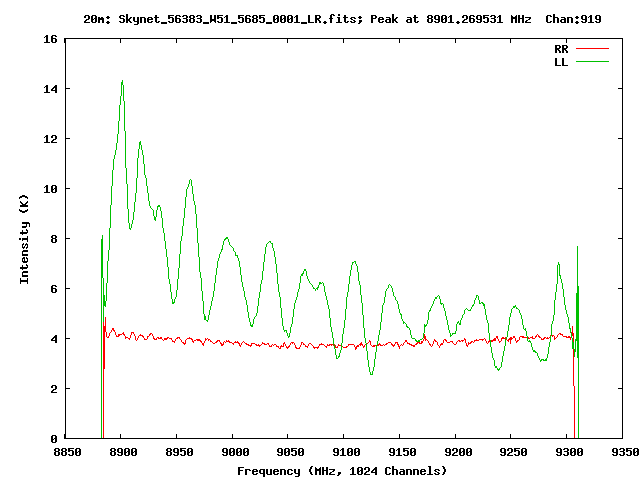640x480 pixels.
Task: Click the 16 tick label on the y-axis
Action: coord(48,39)
